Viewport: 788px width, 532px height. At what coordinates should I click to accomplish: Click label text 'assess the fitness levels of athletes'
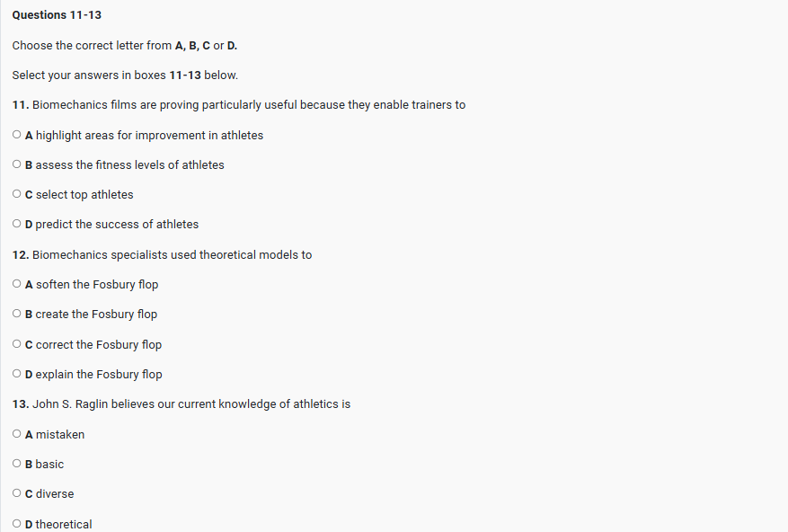129,164
